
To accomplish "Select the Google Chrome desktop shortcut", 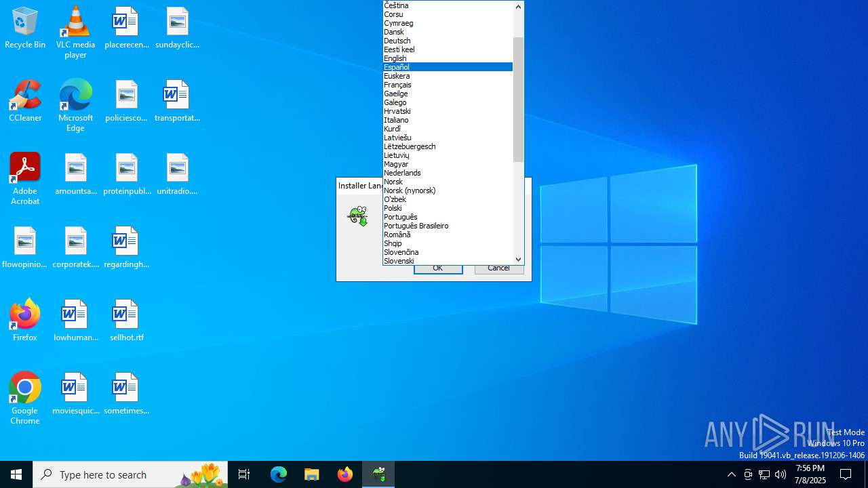I will point(25,399).
